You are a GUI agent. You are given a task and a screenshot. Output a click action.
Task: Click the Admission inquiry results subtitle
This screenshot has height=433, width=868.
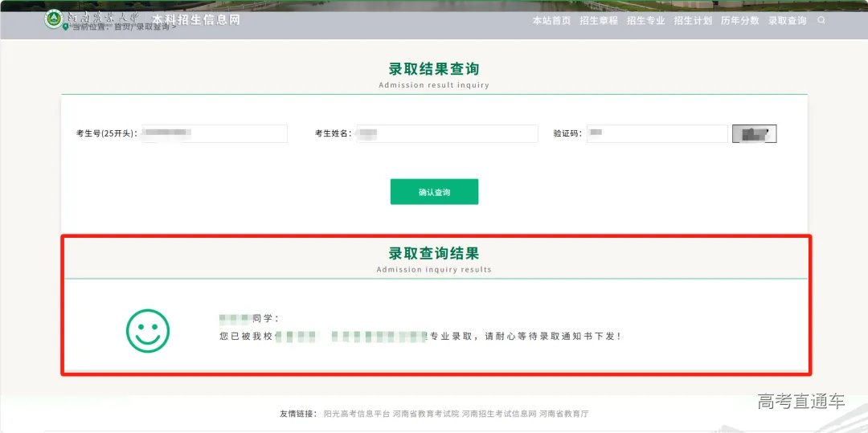click(x=434, y=270)
